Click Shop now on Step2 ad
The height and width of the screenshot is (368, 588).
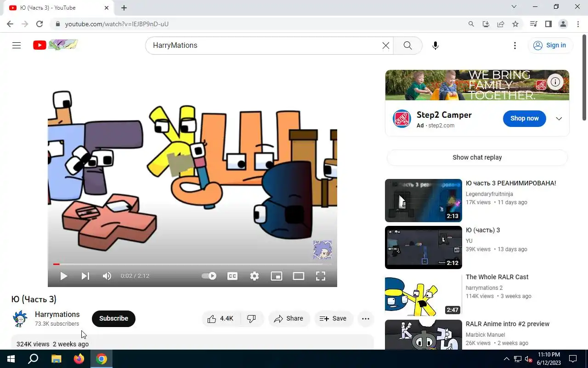point(524,118)
